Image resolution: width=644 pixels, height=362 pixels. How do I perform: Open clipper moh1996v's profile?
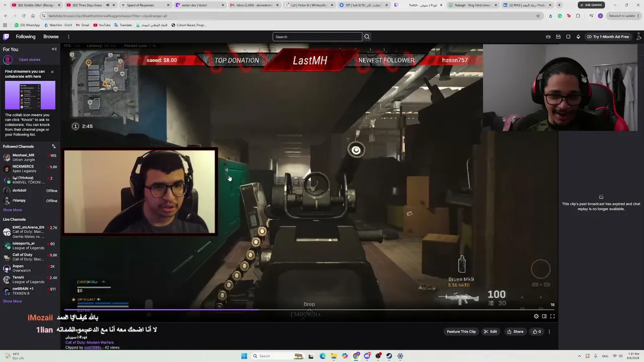93,347
